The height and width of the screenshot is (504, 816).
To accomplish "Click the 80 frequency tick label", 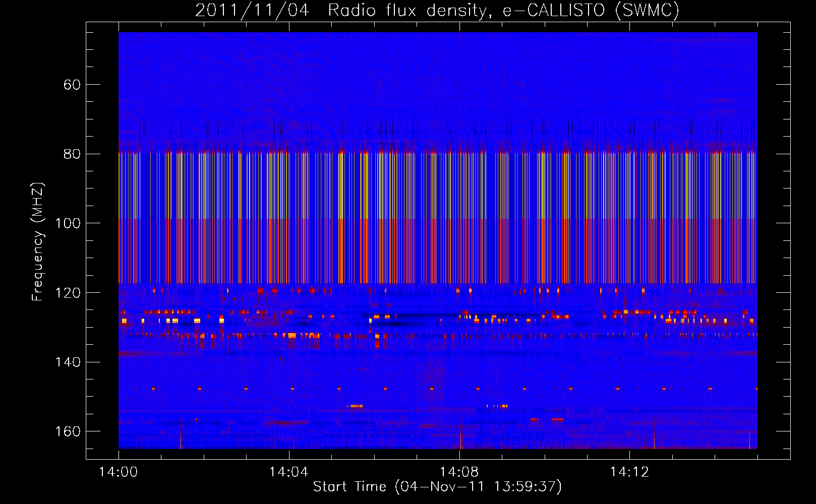I will pos(72,154).
